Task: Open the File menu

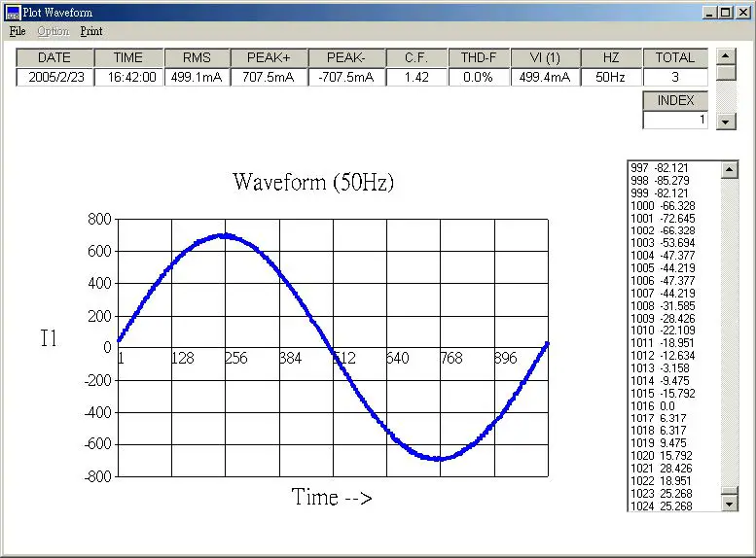Action: (18, 31)
